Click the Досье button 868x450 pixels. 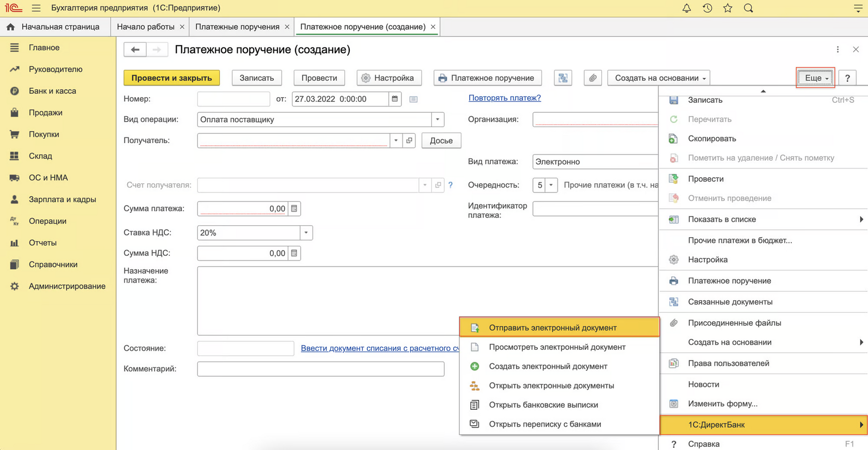441,141
